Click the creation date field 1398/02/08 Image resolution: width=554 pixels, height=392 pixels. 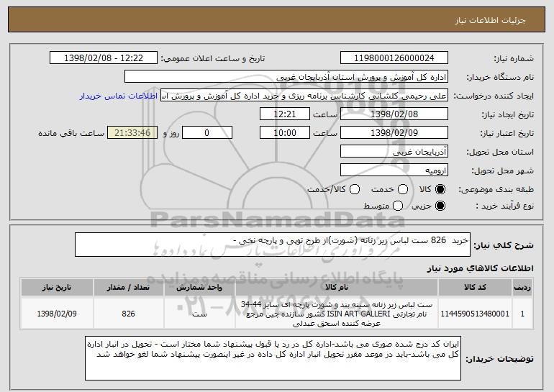[x=394, y=114]
